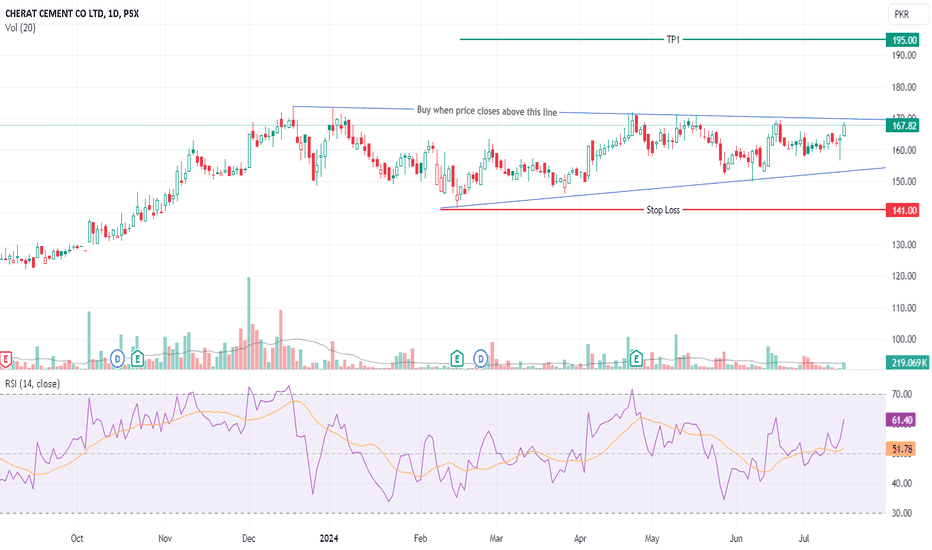This screenshot has height=550, width=932.
Task: Select the Stop Loss line label
Action: click(663, 210)
